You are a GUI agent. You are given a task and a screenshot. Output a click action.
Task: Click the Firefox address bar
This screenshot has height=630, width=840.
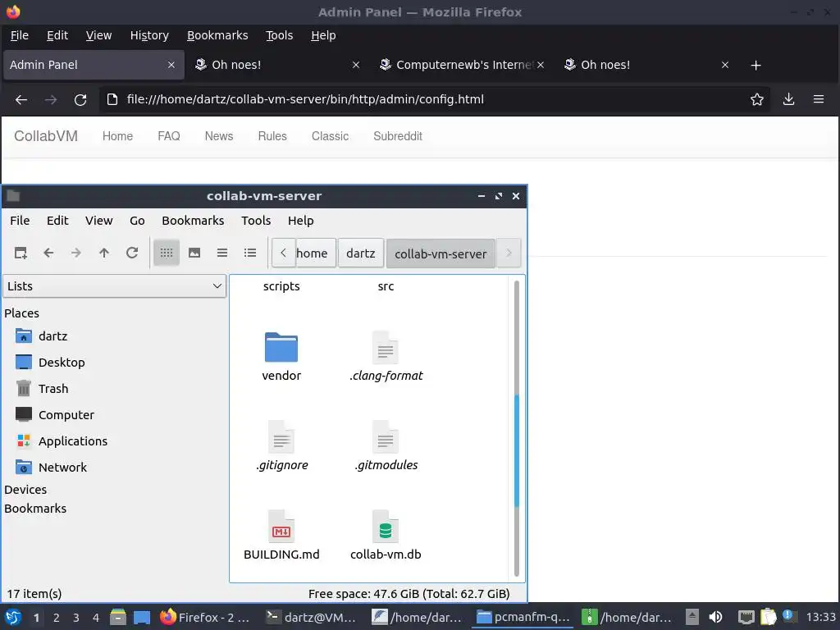[434, 99]
